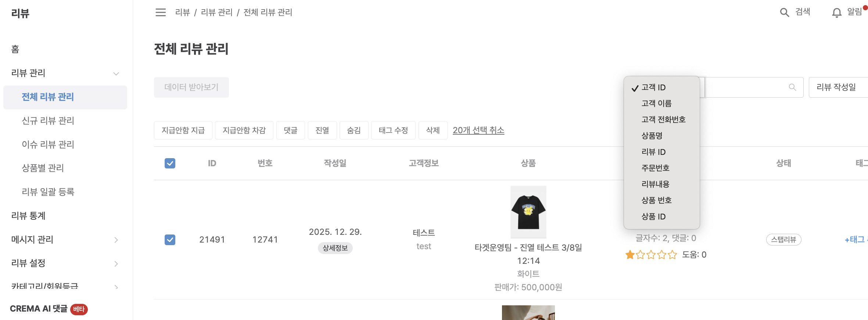
Task: Select 리뷰내용 option in dropdown
Action: [655, 184]
